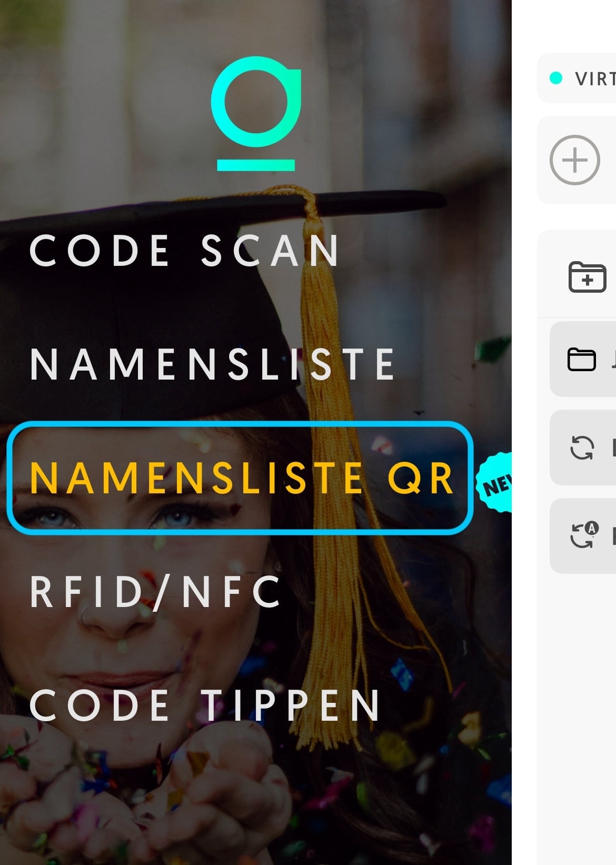This screenshot has width=616, height=865.
Task: Open the RFID/NFC menu entry
Action: [x=155, y=592]
